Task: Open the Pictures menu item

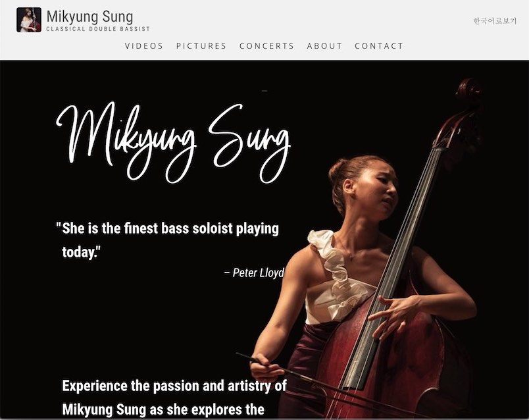Action: tap(201, 46)
